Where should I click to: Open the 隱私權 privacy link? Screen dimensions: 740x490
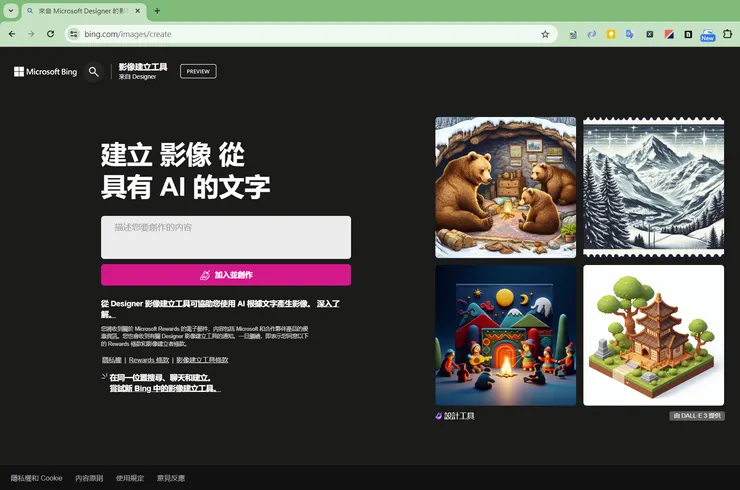[112, 360]
